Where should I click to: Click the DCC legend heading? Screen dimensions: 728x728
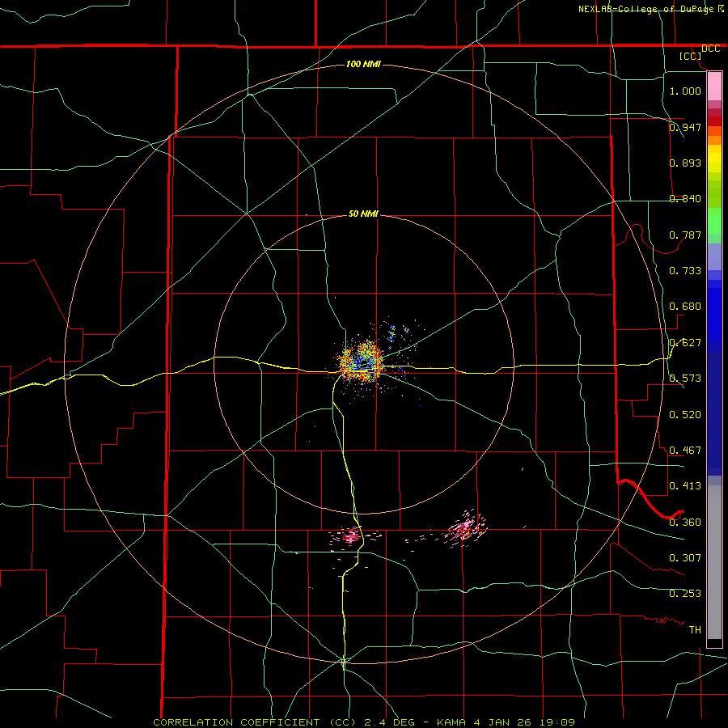(711, 49)
